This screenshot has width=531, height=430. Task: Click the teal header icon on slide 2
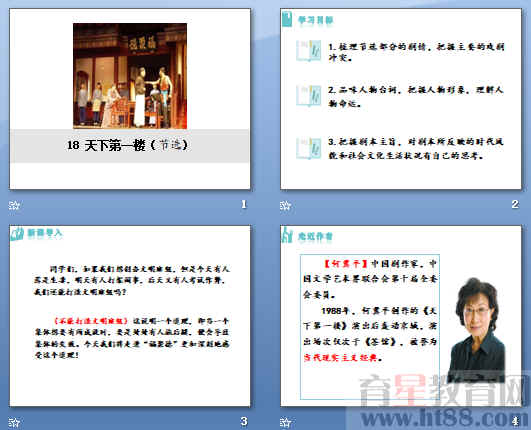[x=287, y=19]
